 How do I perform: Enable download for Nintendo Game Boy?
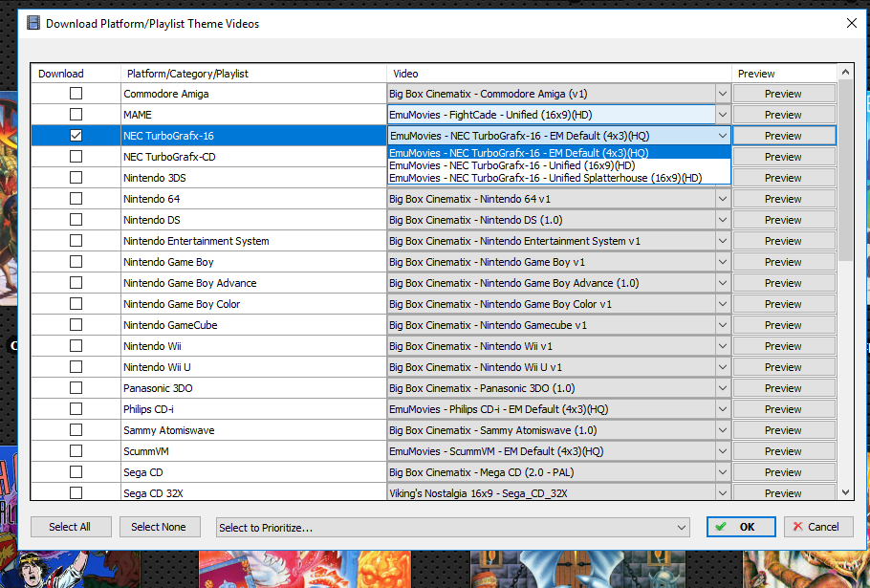[x=76, y=262]
